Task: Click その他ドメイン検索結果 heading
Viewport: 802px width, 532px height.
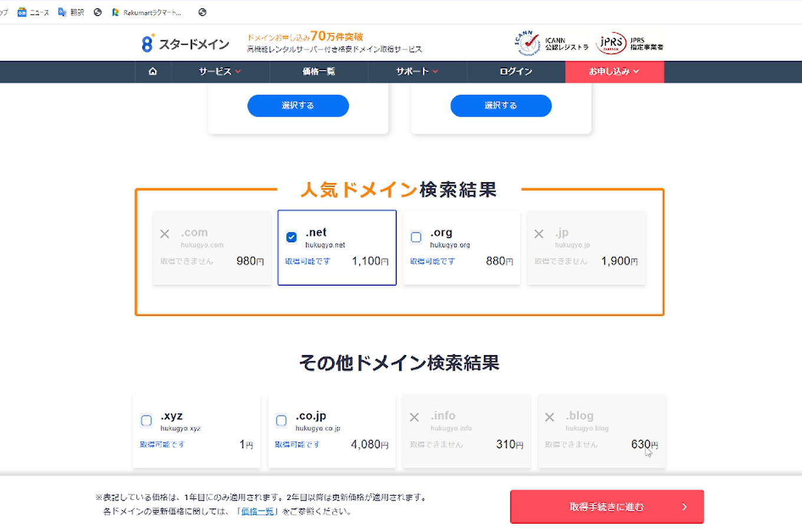Action: pos(399,363)
